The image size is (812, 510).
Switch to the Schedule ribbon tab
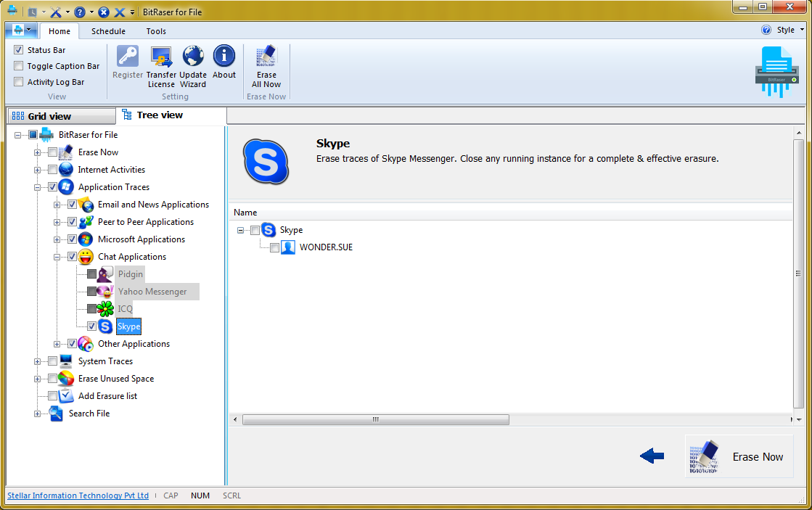[108, 31]
